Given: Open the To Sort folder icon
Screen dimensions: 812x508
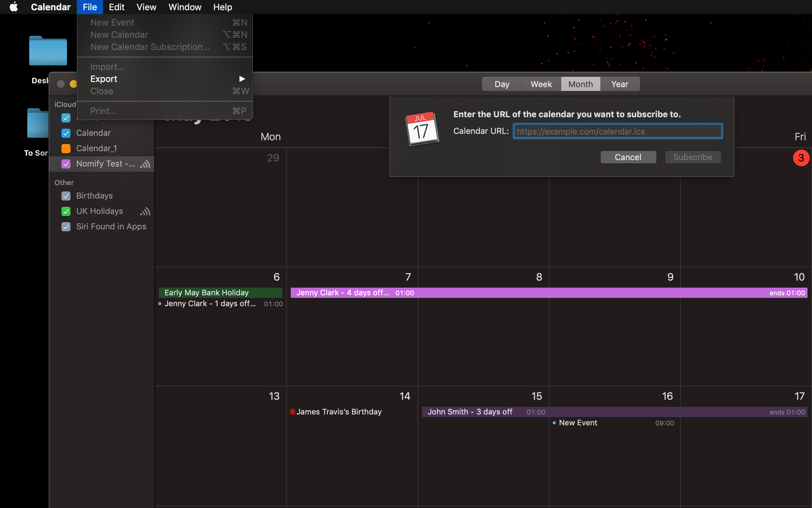Looking at the screenshot, I should point(37,123).
